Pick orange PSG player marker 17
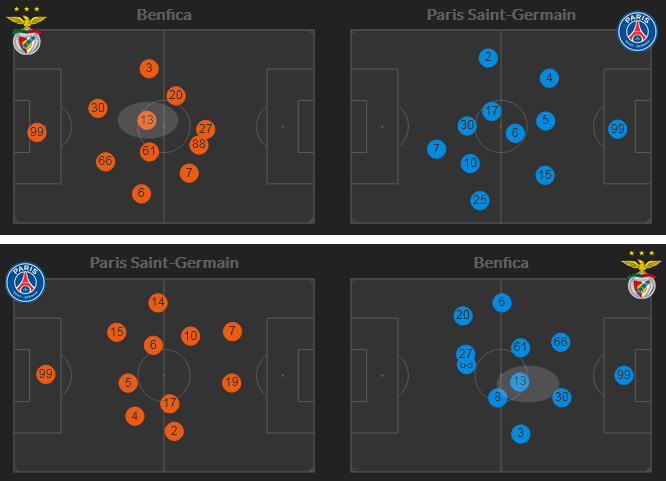 (x=170, y=404)
